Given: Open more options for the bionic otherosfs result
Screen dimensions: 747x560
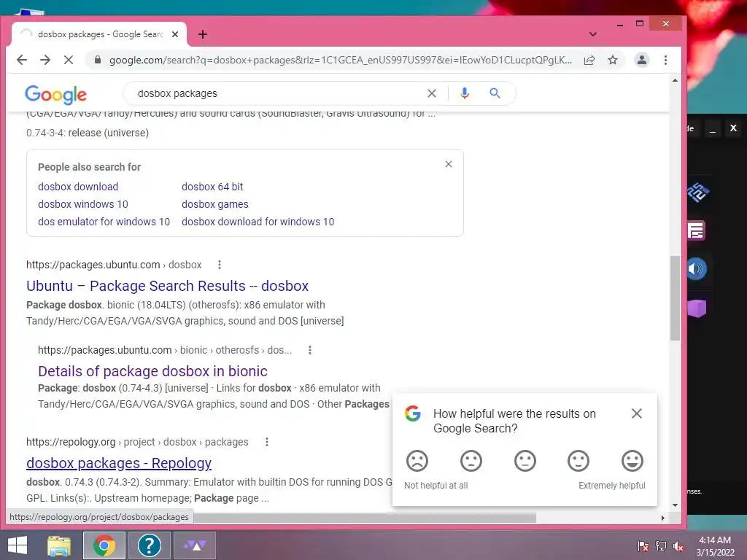Looking at the screenshot, I should (309, 350).
